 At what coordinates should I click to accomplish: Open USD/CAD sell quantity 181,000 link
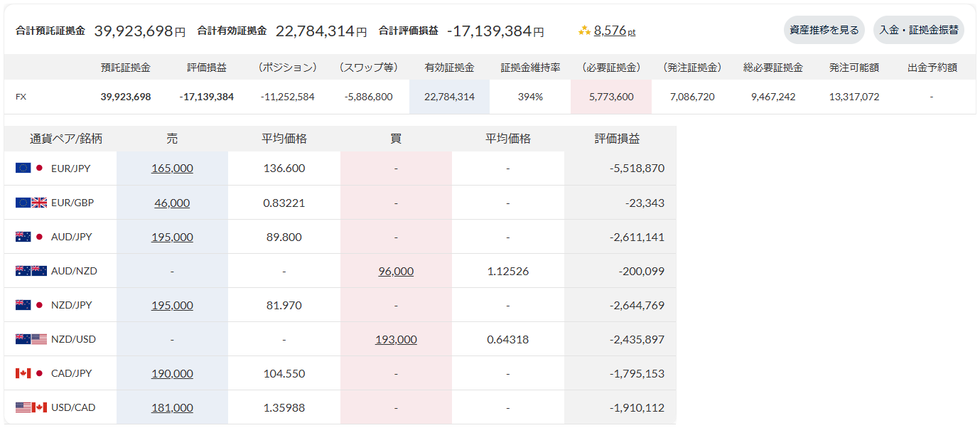[x=172, y=407]
